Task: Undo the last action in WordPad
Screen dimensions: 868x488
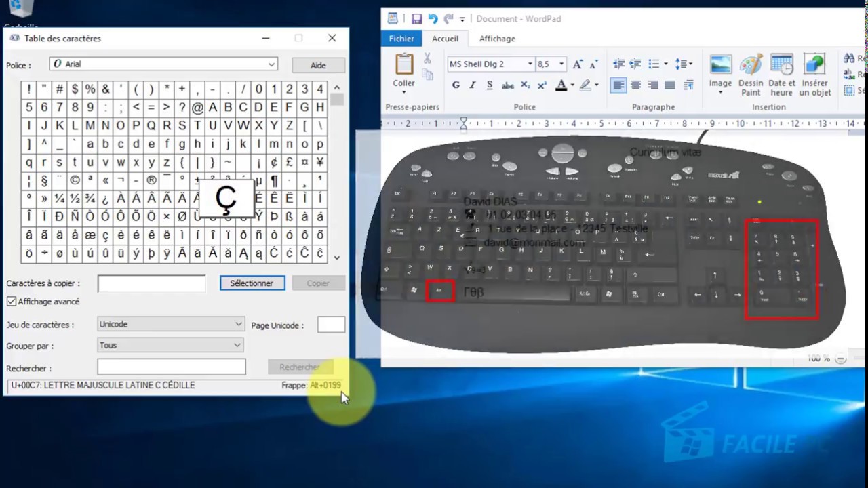Action: click(433, 19)
